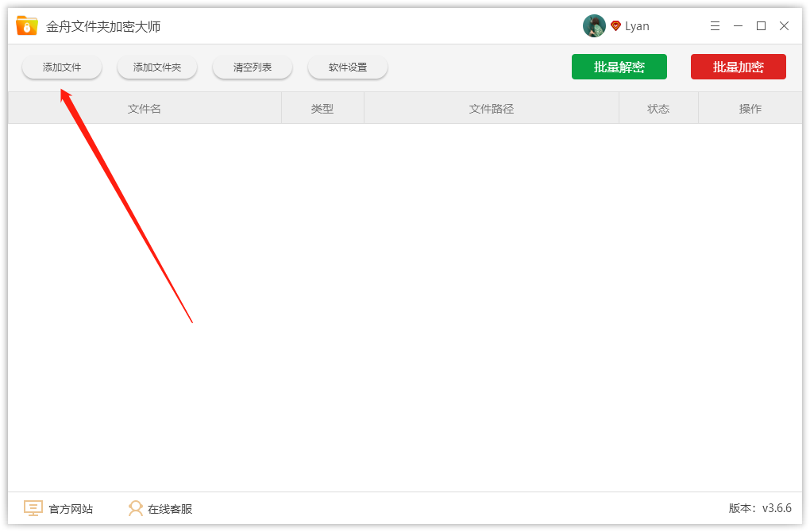
Task: Click the username Lyan
Action: [637, 26]
